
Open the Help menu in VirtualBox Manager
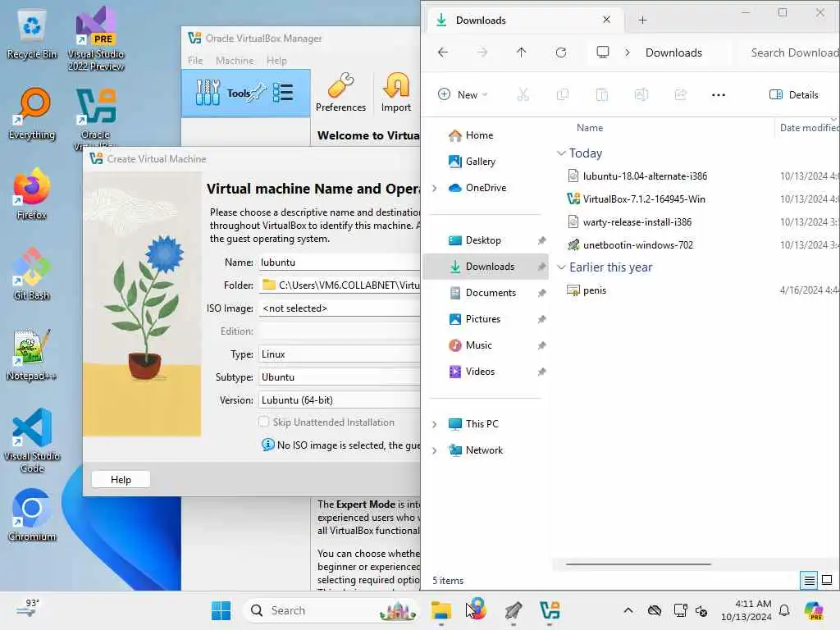tap(276, 61)
